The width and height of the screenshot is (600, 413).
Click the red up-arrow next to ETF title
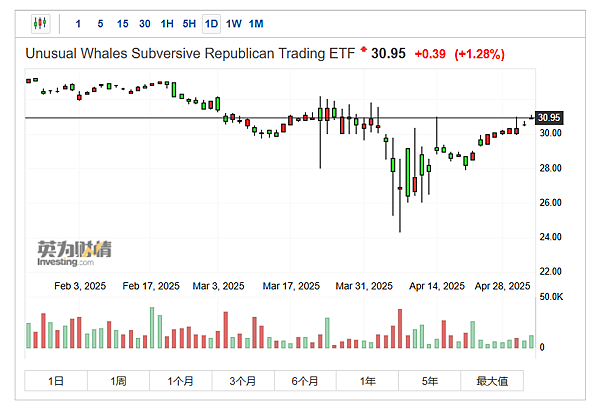click(x=363, y=49)
